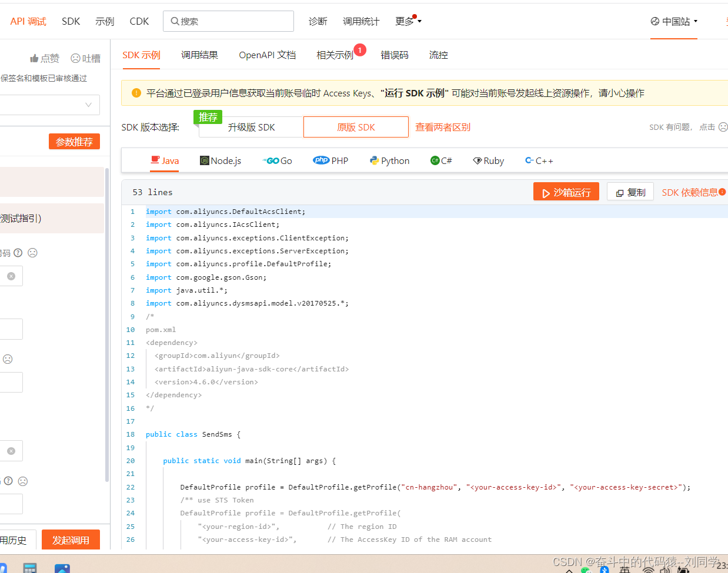Expand the taskbar hidden icons chevron
The height and width of the screenshot is (573, 728).
(x=569, y=570)
